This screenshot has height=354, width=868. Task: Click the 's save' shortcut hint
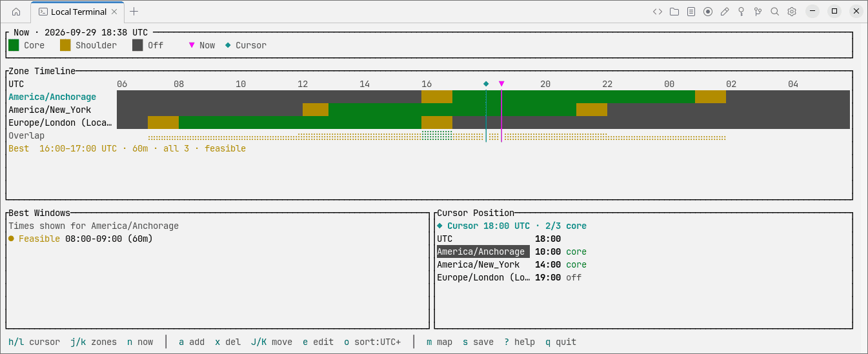click(478, 342)
